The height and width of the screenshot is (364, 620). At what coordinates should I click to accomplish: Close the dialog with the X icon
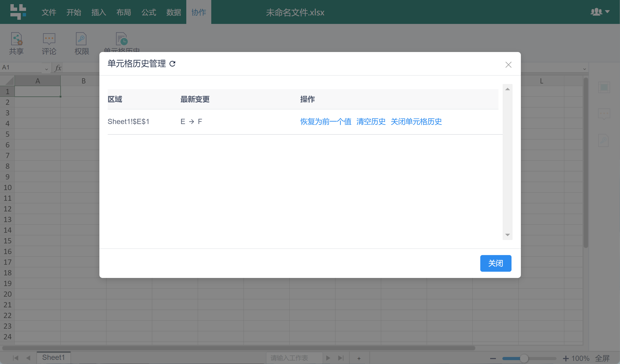[508, 65]
